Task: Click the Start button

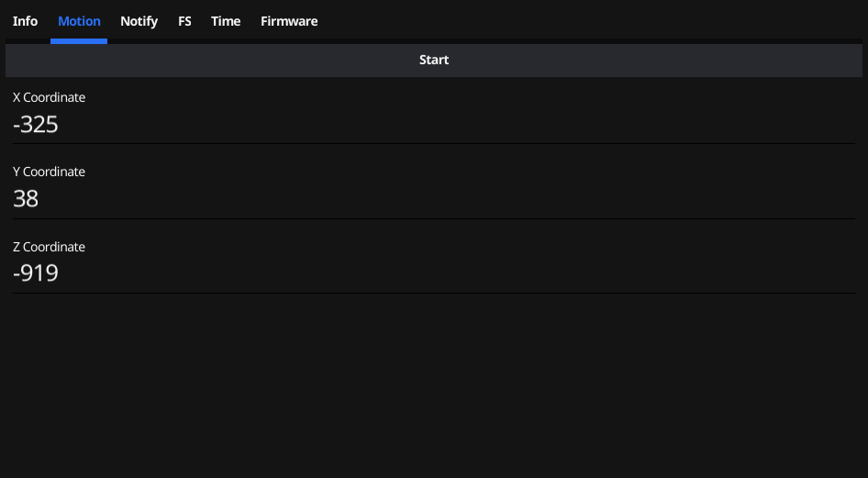Action: 434,61
